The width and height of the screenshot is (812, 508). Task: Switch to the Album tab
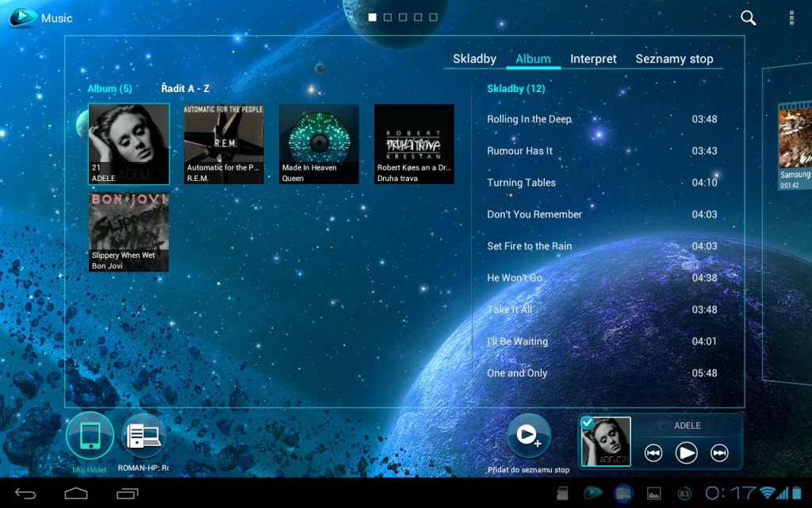point(533,59)
